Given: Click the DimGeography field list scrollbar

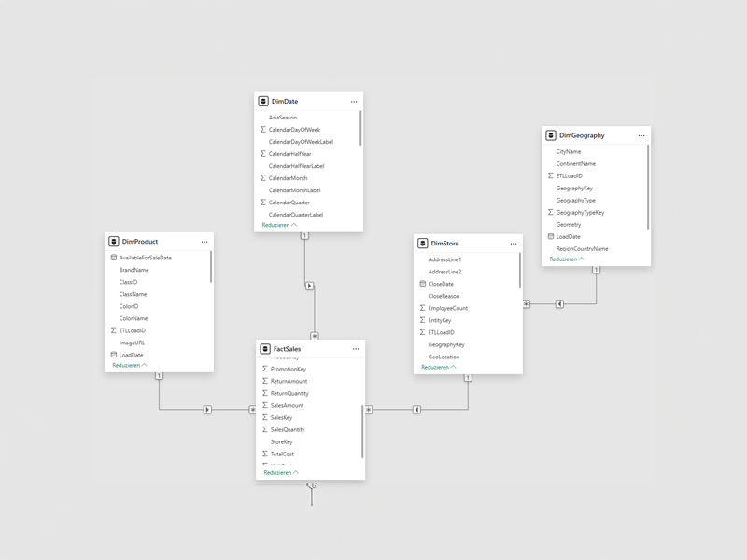Looking at the screenshot, I should tap(648, 187).
